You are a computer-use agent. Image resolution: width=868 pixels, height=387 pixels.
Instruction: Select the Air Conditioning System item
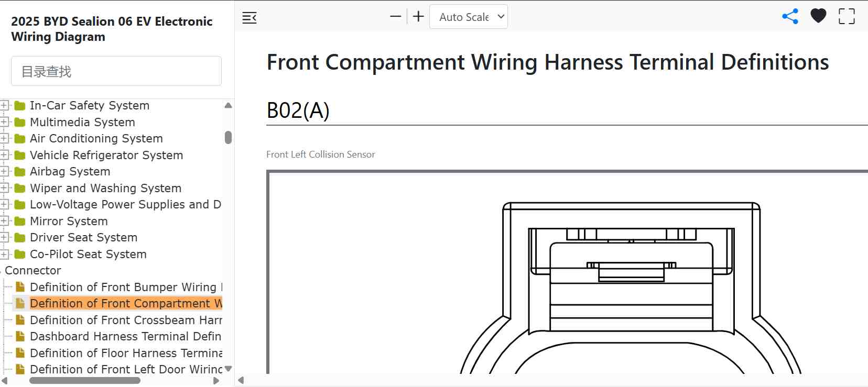(x=96, y=139)
